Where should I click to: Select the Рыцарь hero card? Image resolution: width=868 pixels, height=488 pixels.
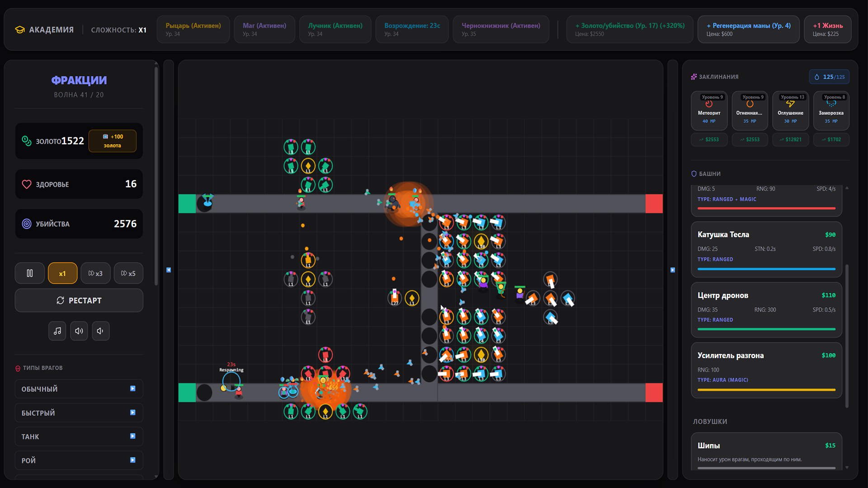tap(193, 29)
